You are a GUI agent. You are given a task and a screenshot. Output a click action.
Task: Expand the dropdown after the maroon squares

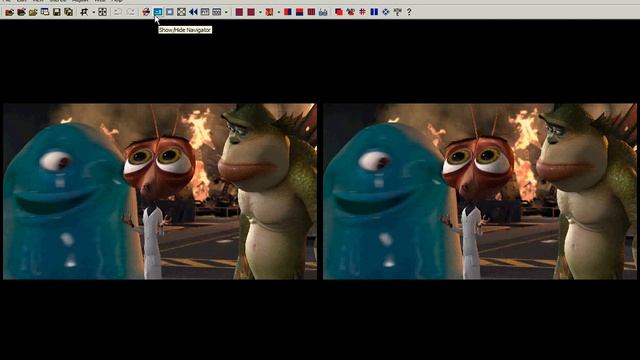click(x=260, y=12)
